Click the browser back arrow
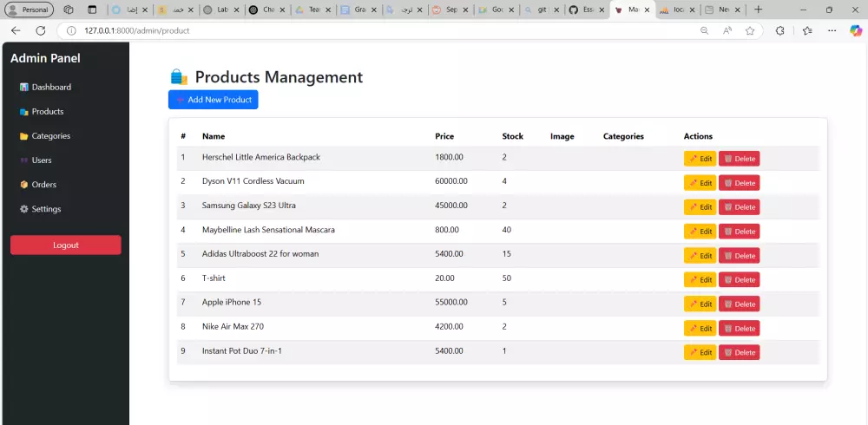The height and width of the screenshot is (425, 868). point(16,30)
